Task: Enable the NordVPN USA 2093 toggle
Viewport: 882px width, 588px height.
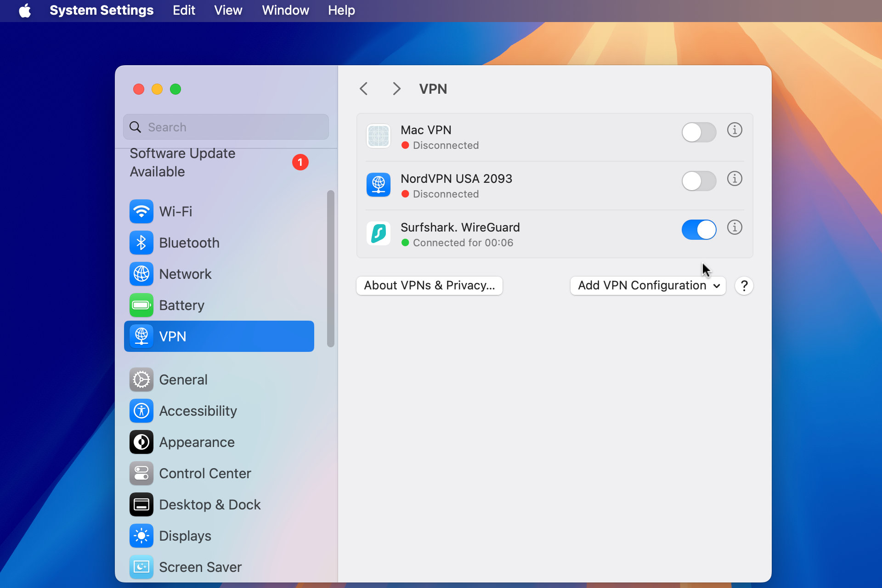Action: click(698, 180)
